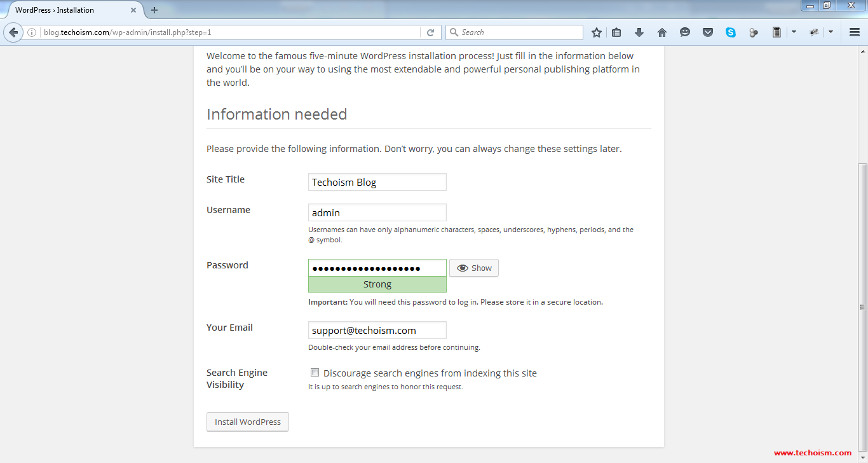Click the Search Engine Visibility label
The height and width of the screenshot is (463, 868).
(x=237, y=378)
